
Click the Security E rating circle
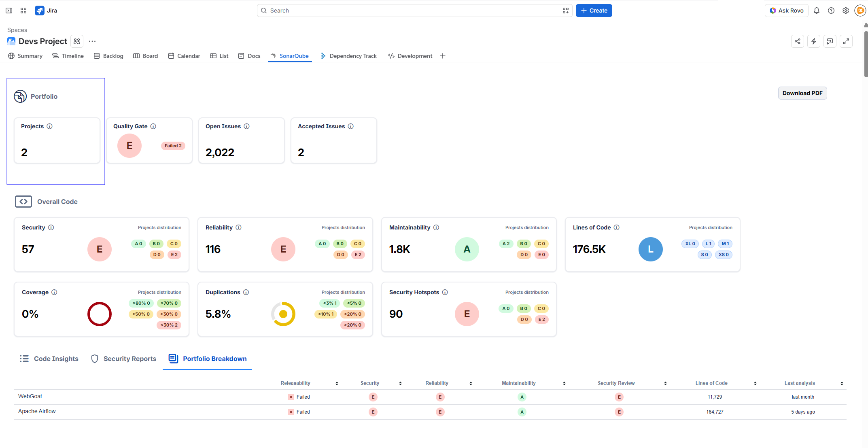point(100,249)
